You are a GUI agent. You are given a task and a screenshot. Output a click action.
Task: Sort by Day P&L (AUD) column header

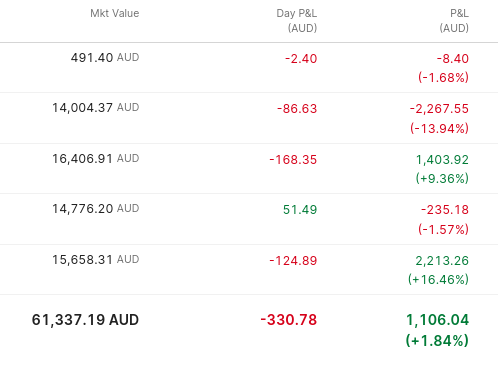click(297, 21)
